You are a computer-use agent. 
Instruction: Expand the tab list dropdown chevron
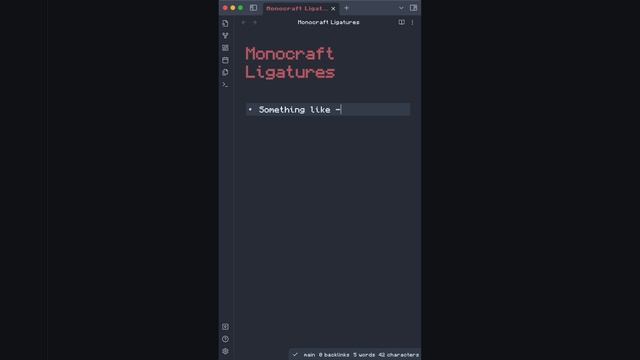pos(401,8)
